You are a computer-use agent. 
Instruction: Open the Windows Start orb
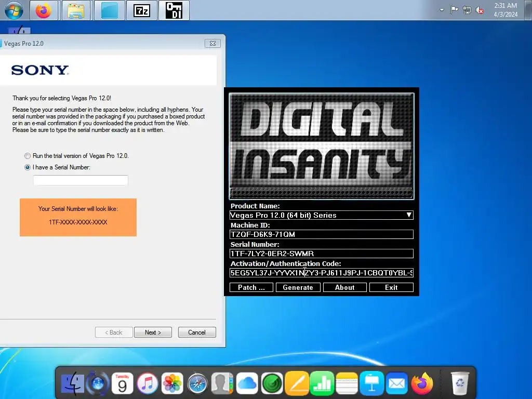pos(14,10)
